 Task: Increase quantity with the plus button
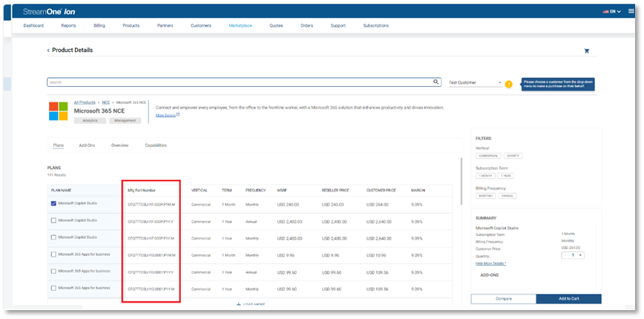pyautogui.click(x=580, y=255)
